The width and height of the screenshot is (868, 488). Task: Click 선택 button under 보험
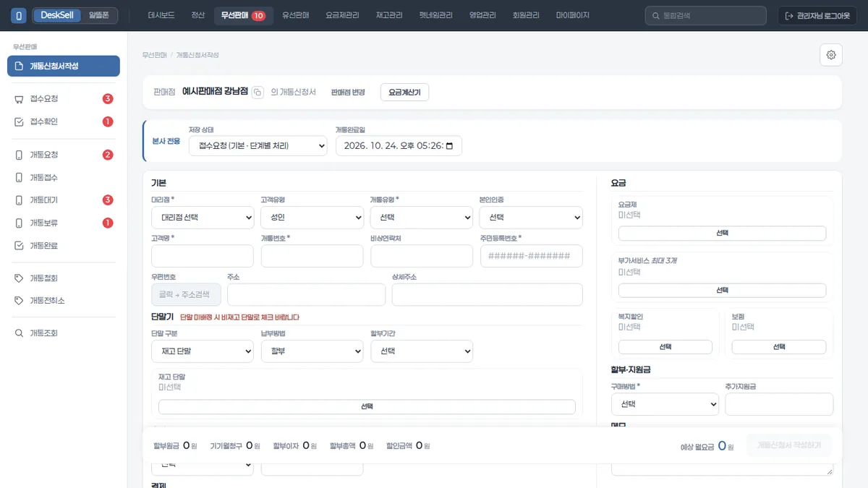tap(779, 347)
